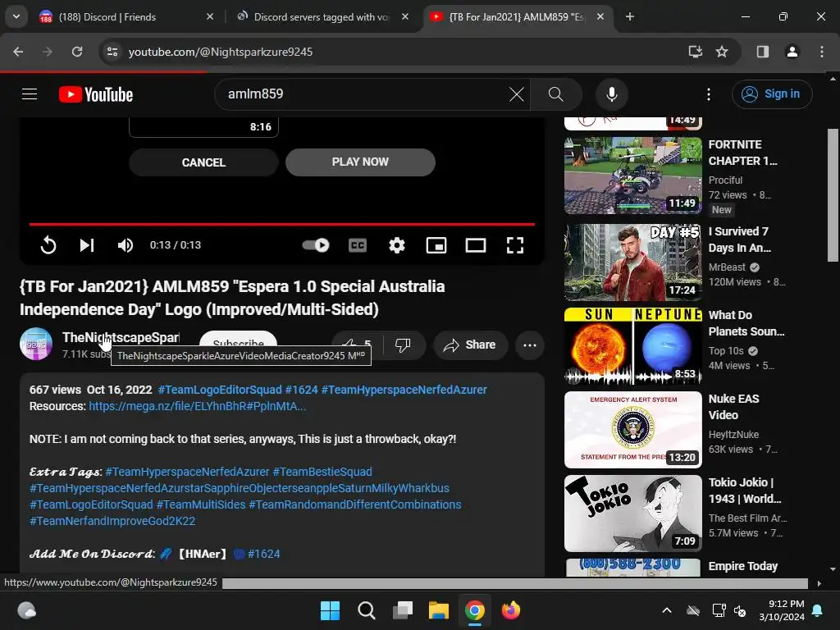Open Tokio Jokio video thumbnail

632,514
